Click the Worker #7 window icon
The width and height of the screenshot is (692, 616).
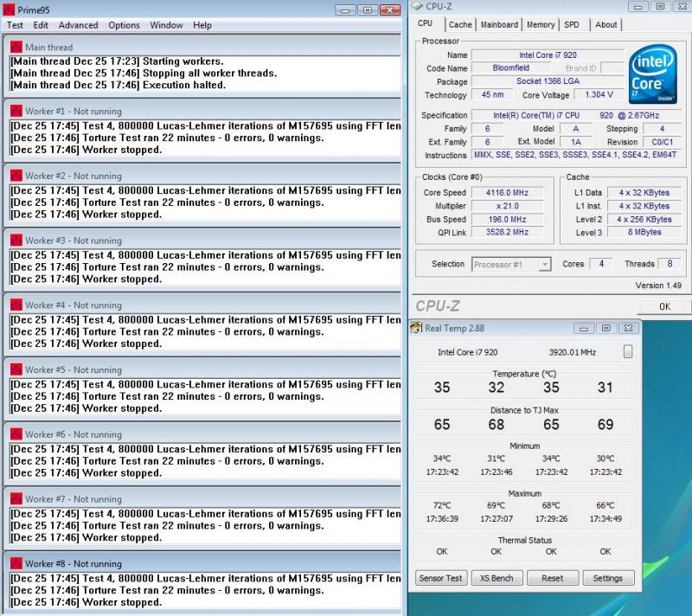tap(16, 498)
